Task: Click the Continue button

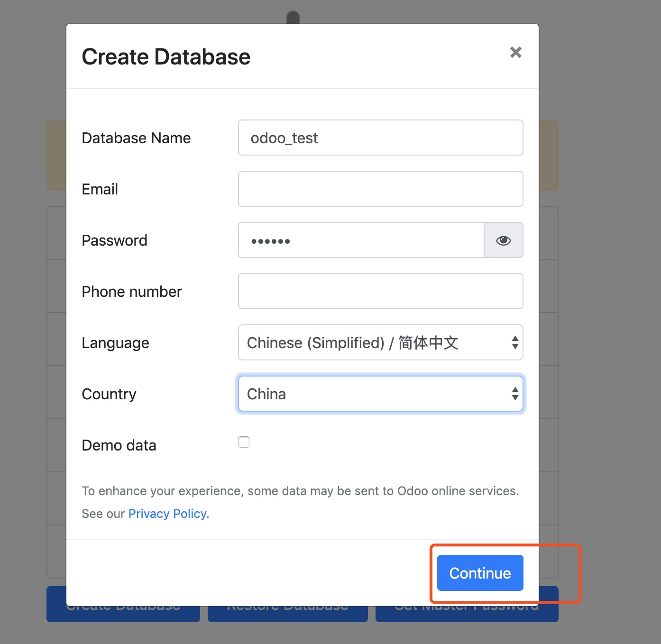Action: (479, 572)
